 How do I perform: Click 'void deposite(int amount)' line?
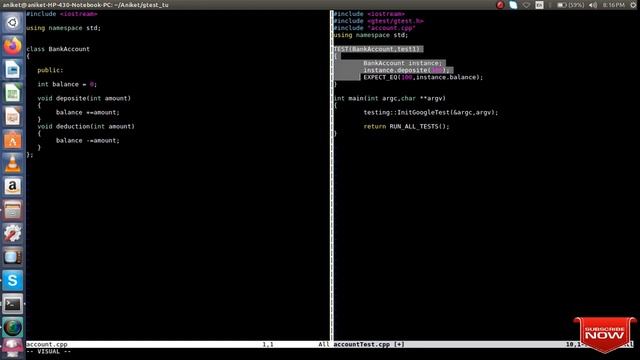(x=84, y=98)
